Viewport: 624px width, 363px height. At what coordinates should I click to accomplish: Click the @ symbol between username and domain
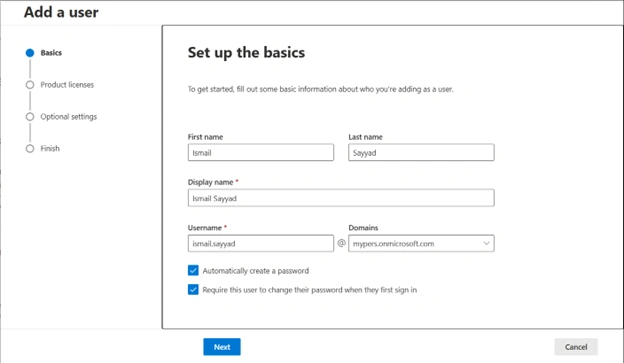pyautogui.click(x=341, y=243)
